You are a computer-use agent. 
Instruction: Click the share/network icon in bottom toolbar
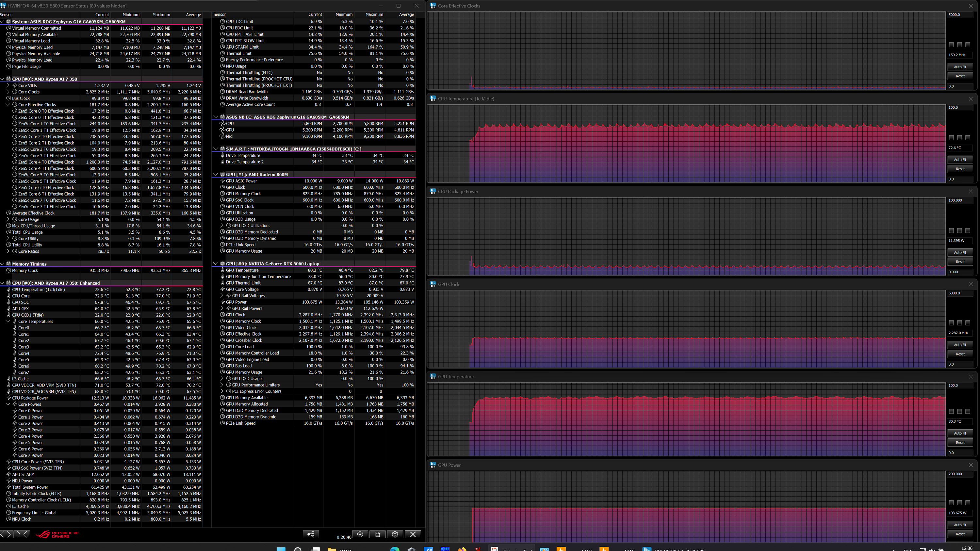pos(310,534)
